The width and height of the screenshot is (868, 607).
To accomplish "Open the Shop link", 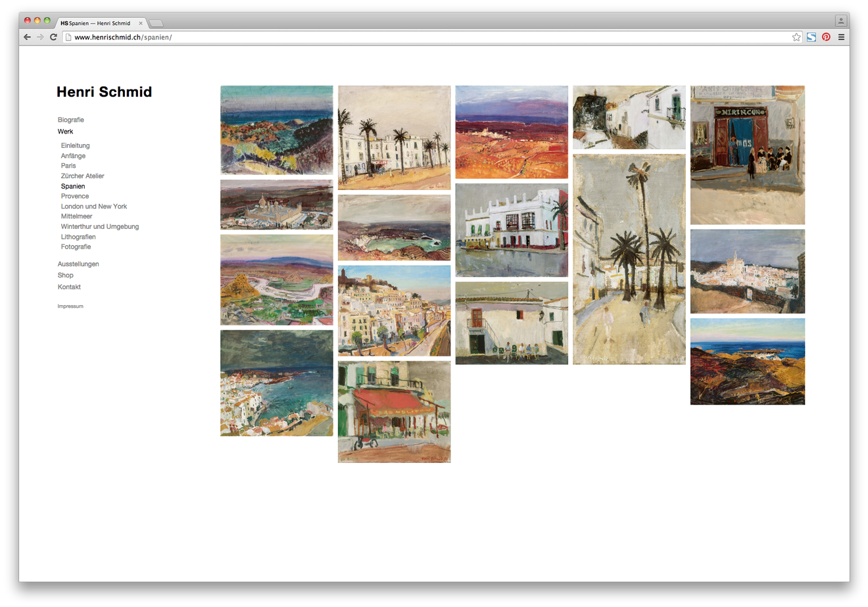I will tap(66, 276).
